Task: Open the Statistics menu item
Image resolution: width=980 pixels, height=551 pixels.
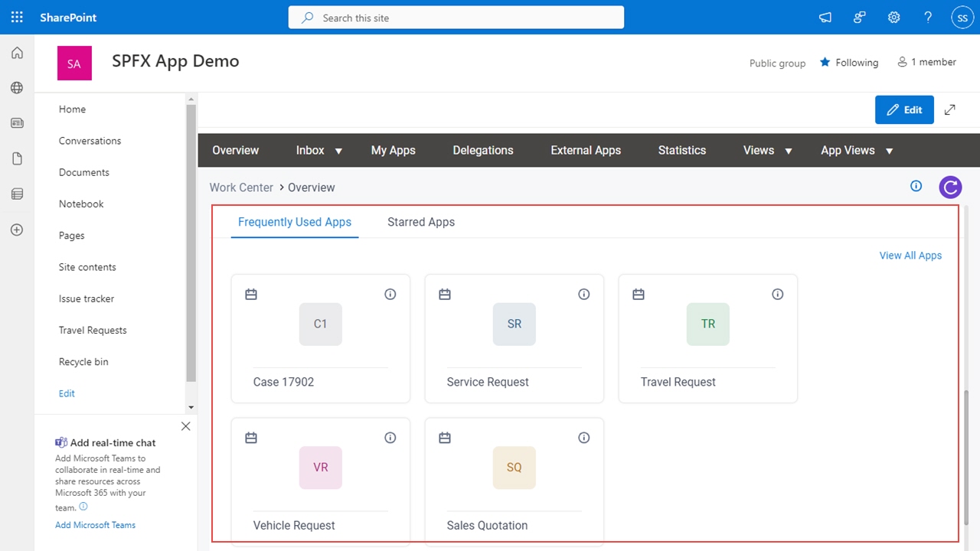Action: pos(682,150)
